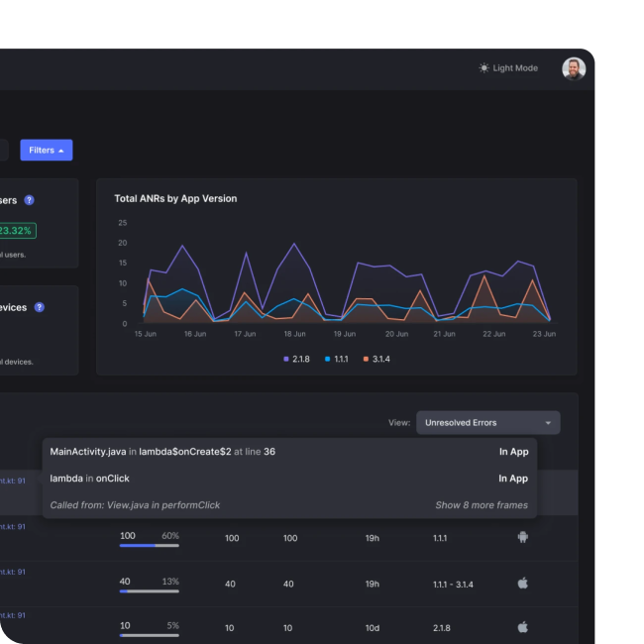Click the 13% progress bar

(x=150, y=591)
